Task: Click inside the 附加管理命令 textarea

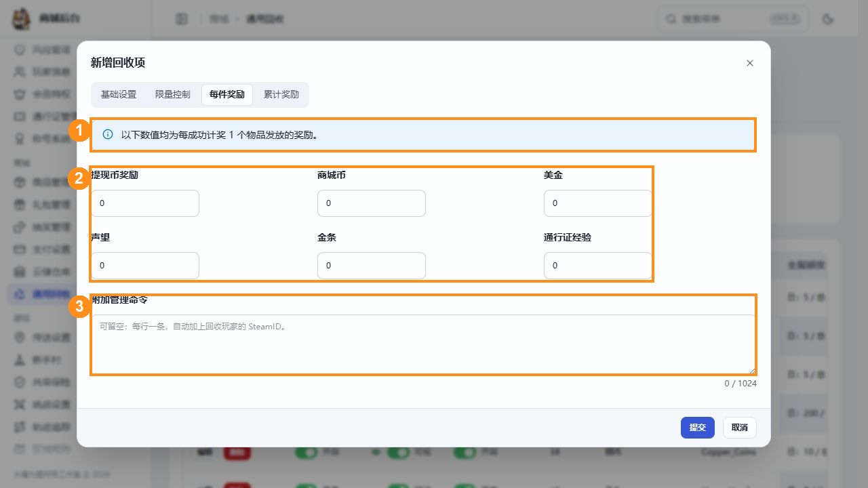Action: (424, 344)
